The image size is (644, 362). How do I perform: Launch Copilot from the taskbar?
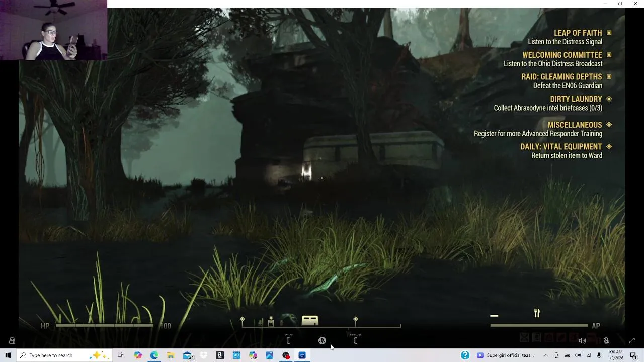click(x=138, y=355)
